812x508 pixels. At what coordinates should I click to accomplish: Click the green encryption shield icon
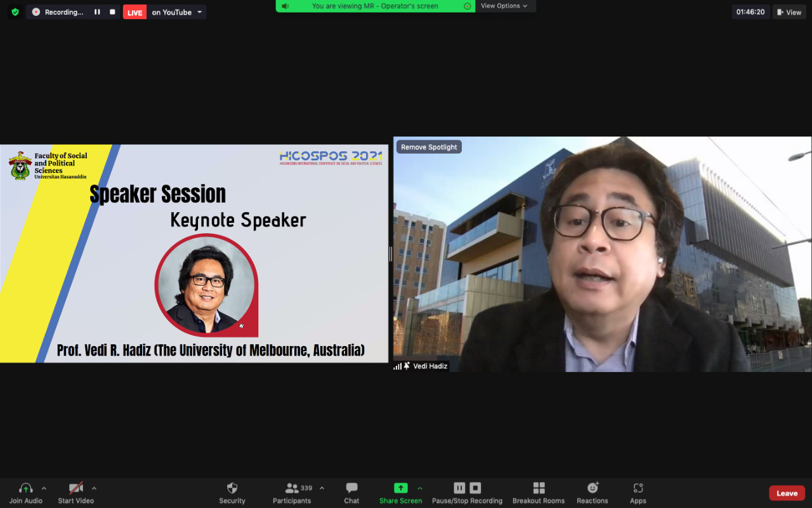tap(15, 12)
